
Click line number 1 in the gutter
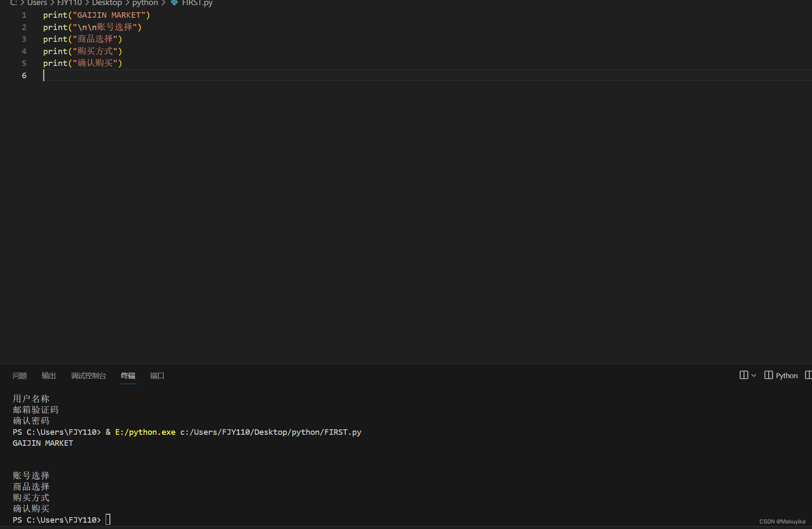[x=24, y=15]
